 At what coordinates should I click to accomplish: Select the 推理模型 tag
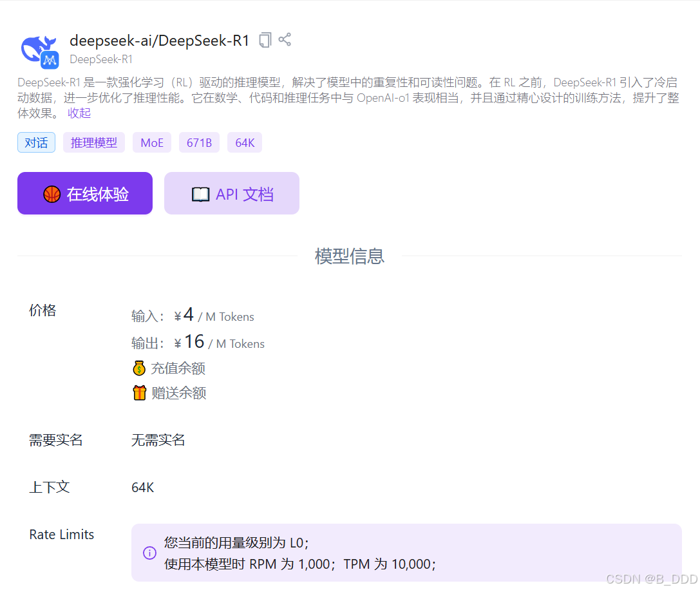(94, 142)
